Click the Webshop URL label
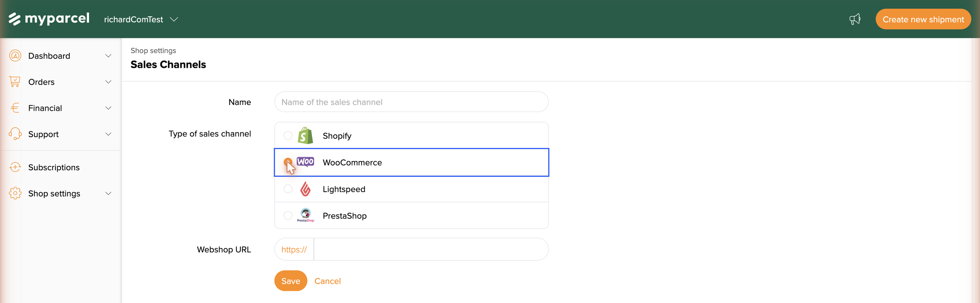Screen dimensions: 980x303 pyautogui.click(x=224, y=249)
